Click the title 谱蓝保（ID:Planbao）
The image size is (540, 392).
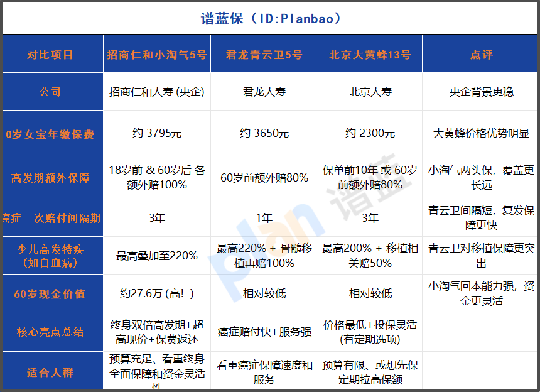(271, 18)
